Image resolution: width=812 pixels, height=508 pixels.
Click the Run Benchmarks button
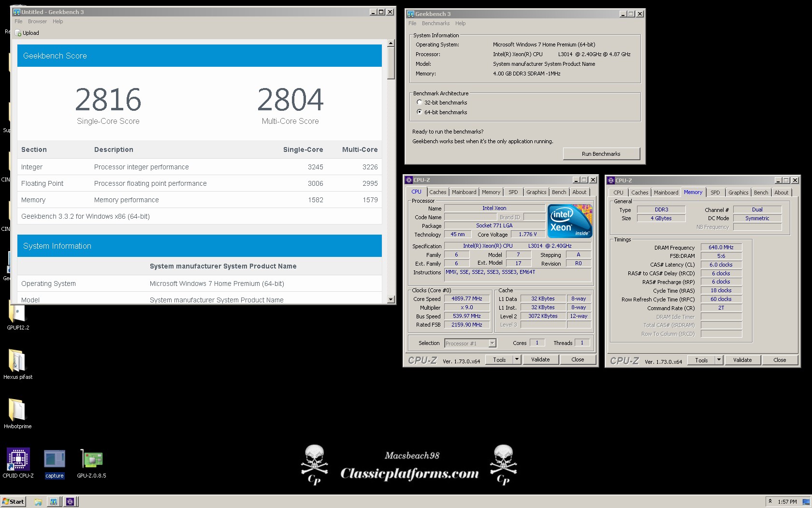601,154
